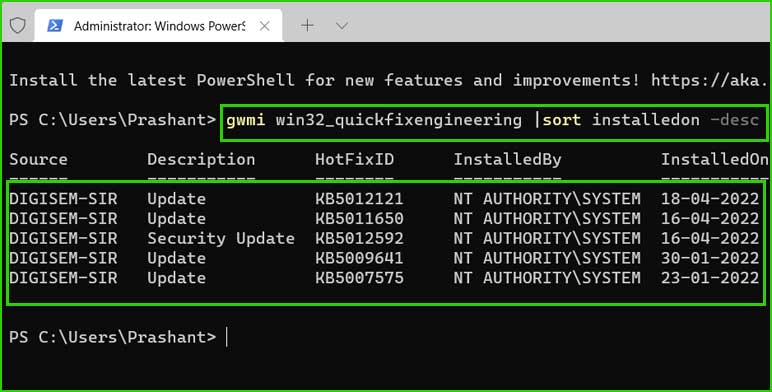Open the new-tab profile dropdown arrow
The width and height of the screenshot is (772, 392).
pyautogui.click(x=342, y=26)
